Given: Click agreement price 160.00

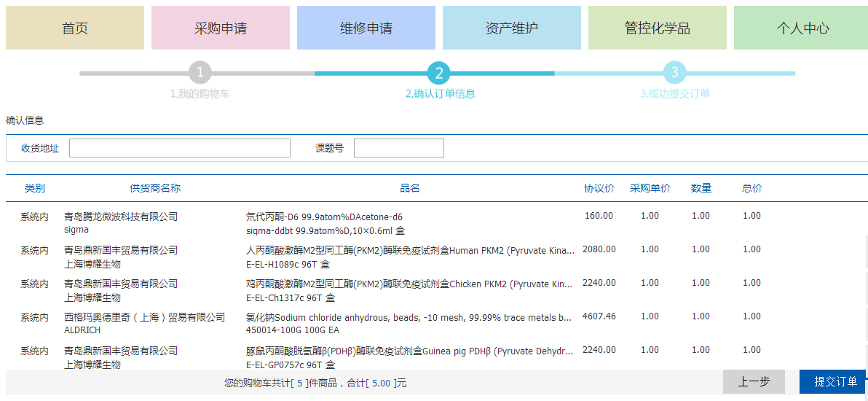Looking at the screenshot, I should (599, 216).
